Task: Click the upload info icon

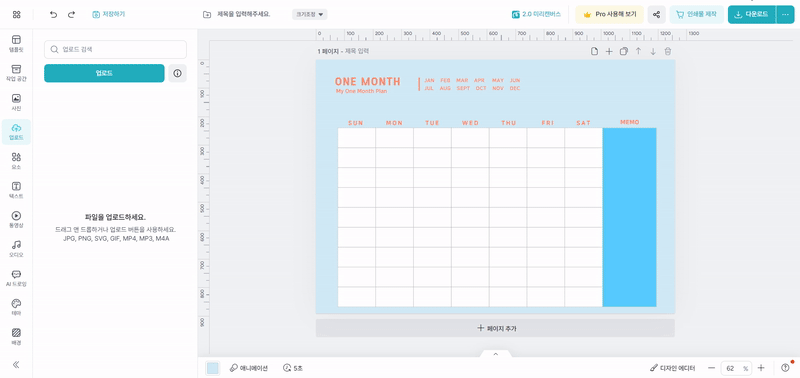Action: click(178, 73)
